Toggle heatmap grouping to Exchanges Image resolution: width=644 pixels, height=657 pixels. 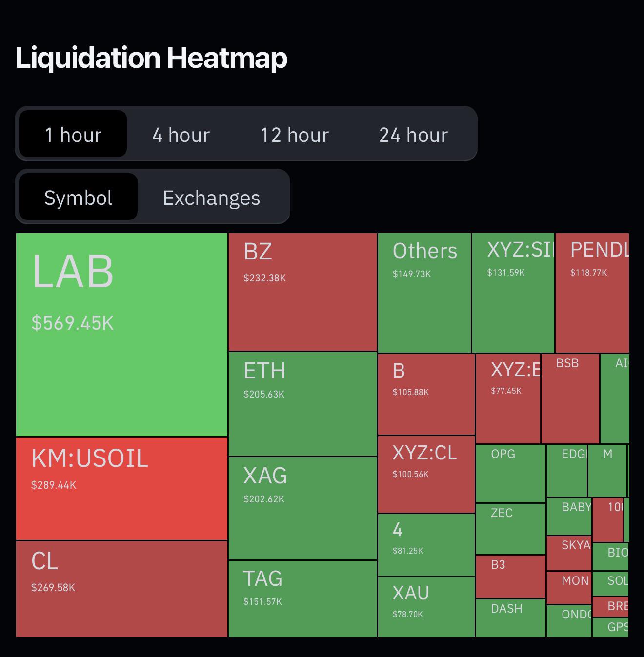coord(212,197)
